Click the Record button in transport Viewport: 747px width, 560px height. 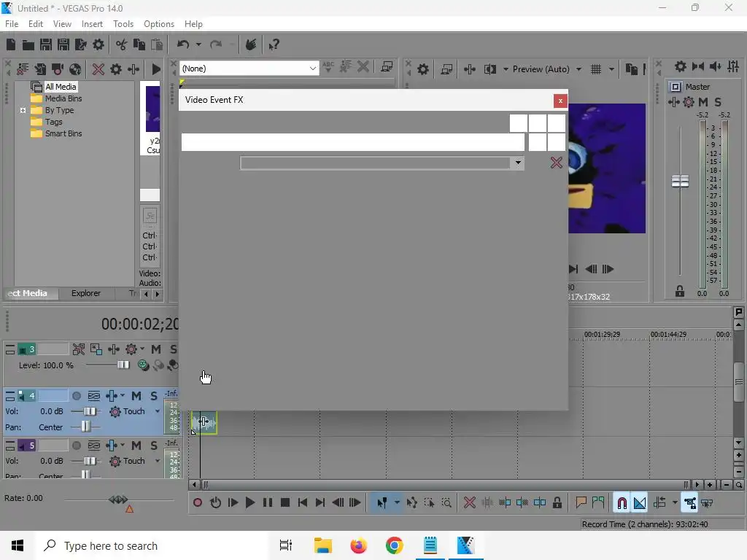(x=198, y=503)
